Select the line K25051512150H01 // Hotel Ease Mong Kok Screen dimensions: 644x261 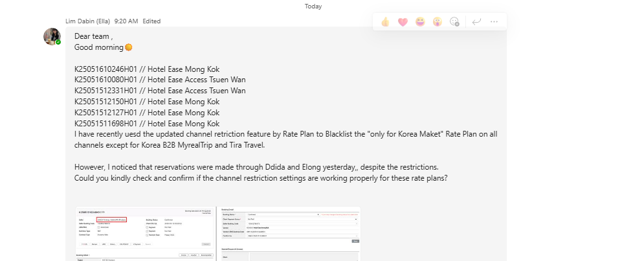tap(147, 102)
